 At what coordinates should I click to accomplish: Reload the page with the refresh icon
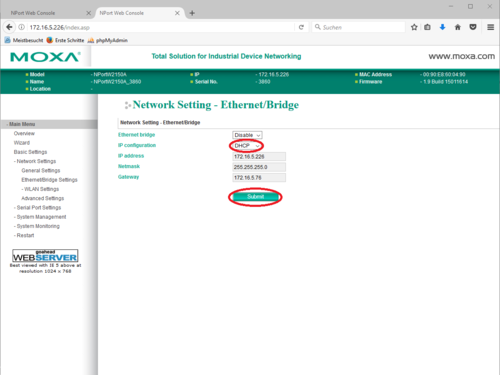pyautogui.click(x=301, y=27)
